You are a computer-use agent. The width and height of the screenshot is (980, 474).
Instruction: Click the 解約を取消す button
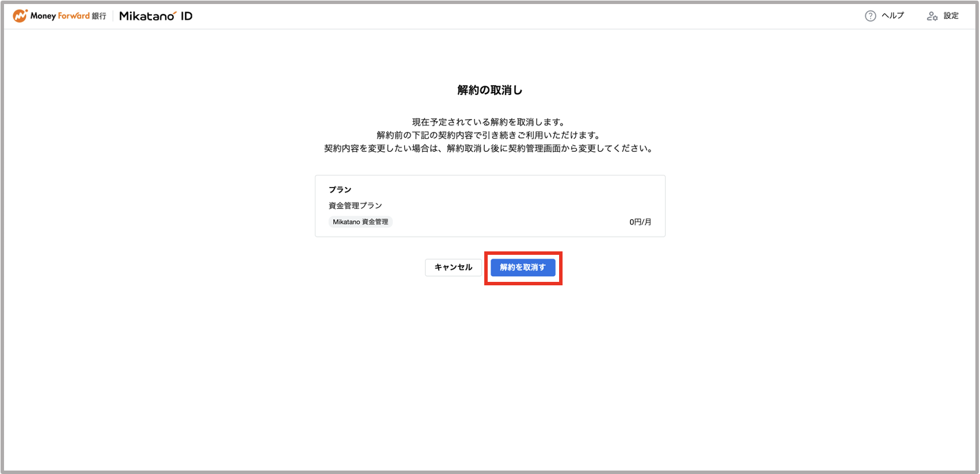click(x=523, y=267)
